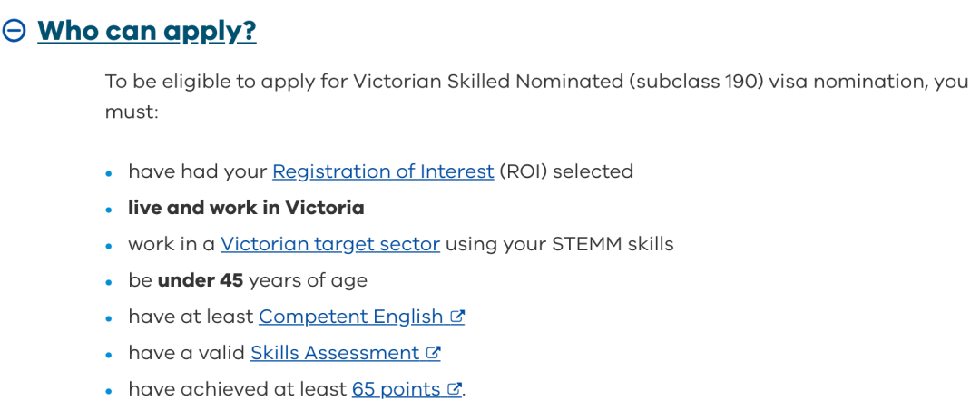
Task: Click external-link icon beside 65 points
Action: (x=455, y=389)
